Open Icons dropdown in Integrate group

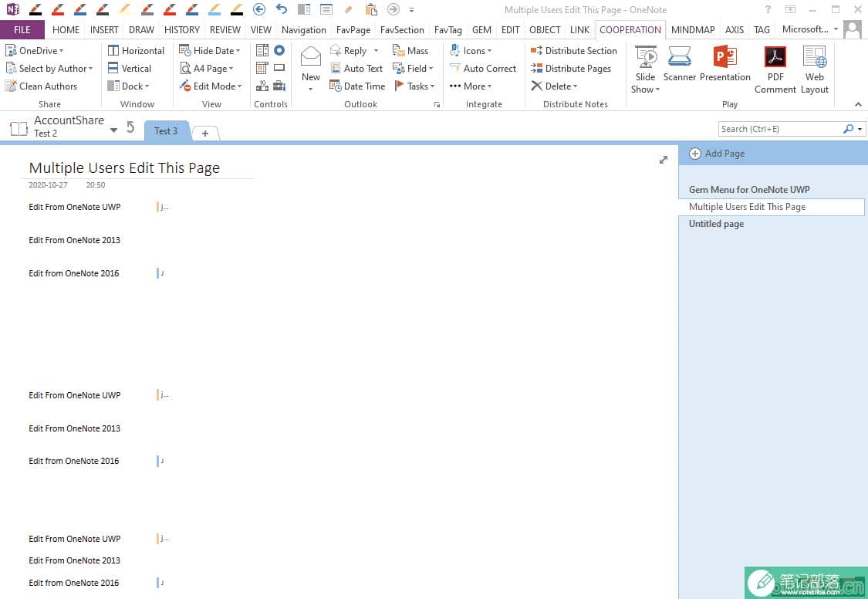471,50
